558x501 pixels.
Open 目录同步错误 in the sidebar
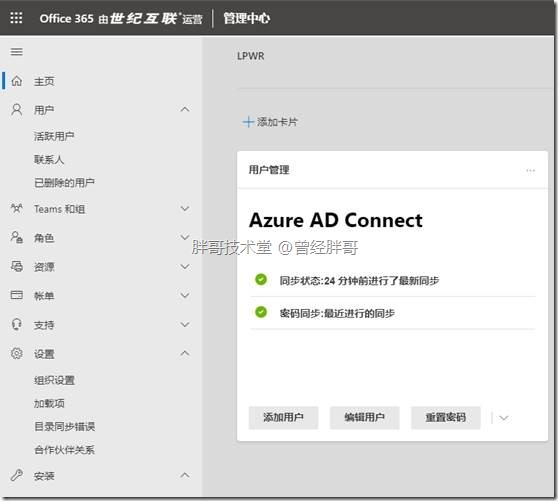point(64,426)
